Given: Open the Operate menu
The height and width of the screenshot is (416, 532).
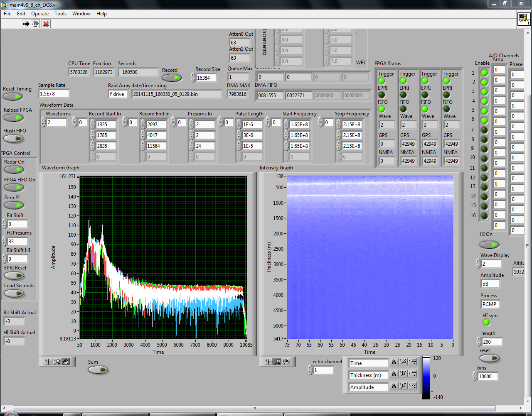Looking at the screenshot, I should (40, 14).
